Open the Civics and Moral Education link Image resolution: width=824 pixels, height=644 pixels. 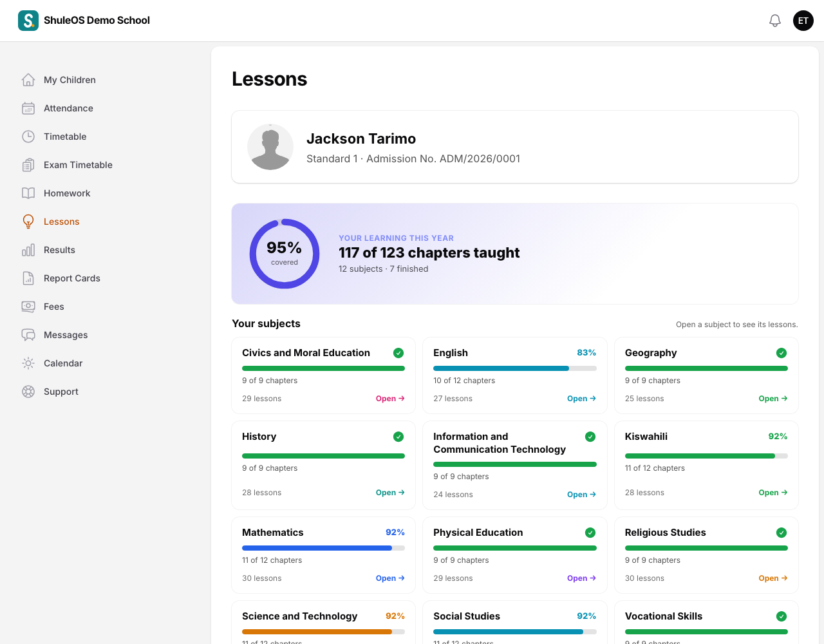coord(390,399)
